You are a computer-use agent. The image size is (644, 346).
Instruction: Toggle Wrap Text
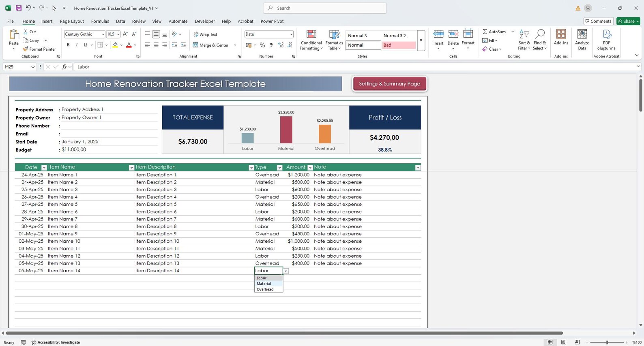(205, 34)
